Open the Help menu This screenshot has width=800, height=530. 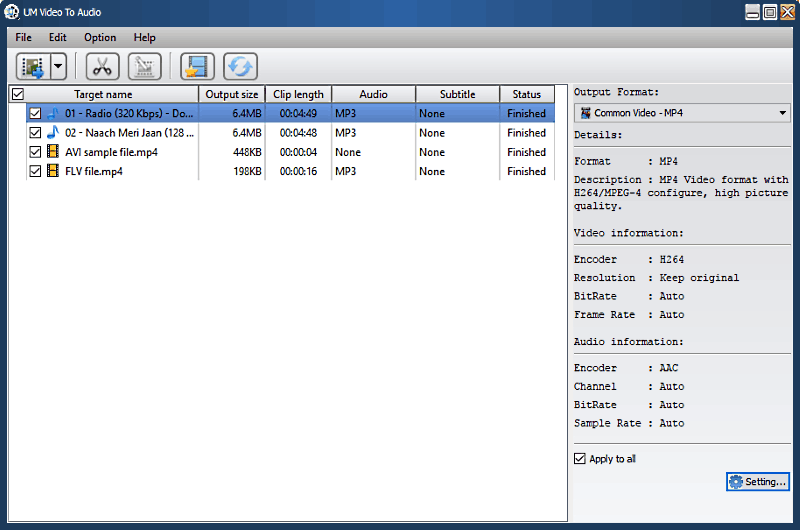[x=144, y=37]
